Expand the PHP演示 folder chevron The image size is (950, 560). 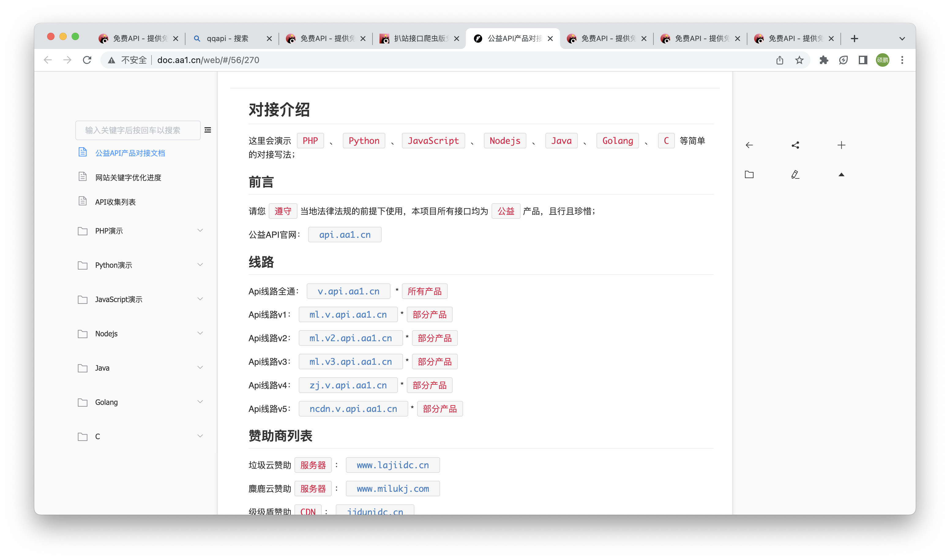click(x=200, y=230)
